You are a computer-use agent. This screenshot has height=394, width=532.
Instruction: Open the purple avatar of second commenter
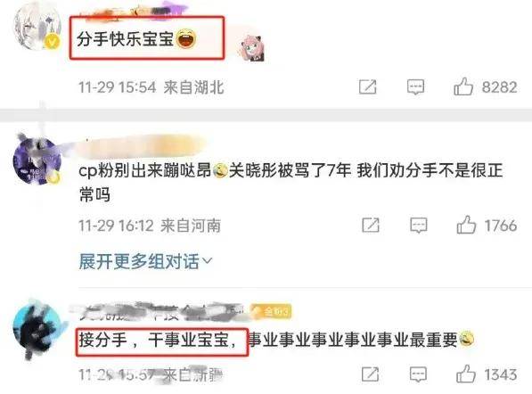[37, 160]
